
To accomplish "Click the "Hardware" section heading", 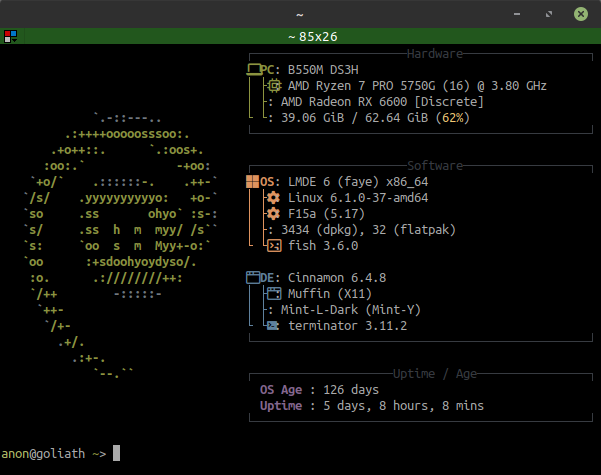I will click(435, 54).
